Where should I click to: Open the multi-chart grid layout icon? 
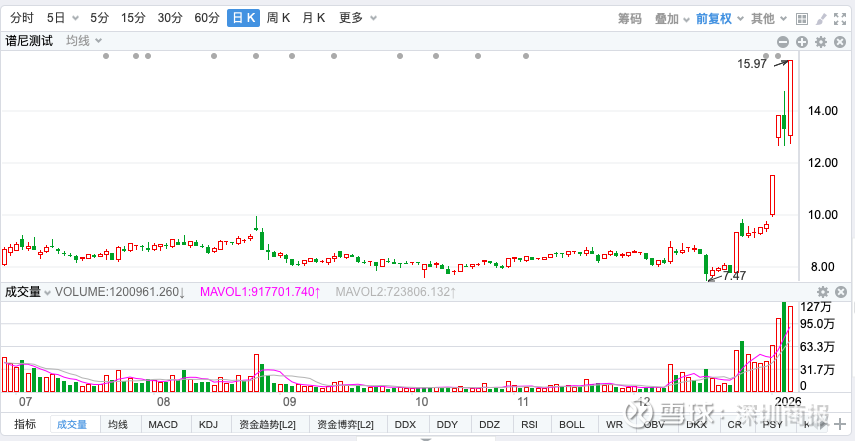click(x=802, y=19)
